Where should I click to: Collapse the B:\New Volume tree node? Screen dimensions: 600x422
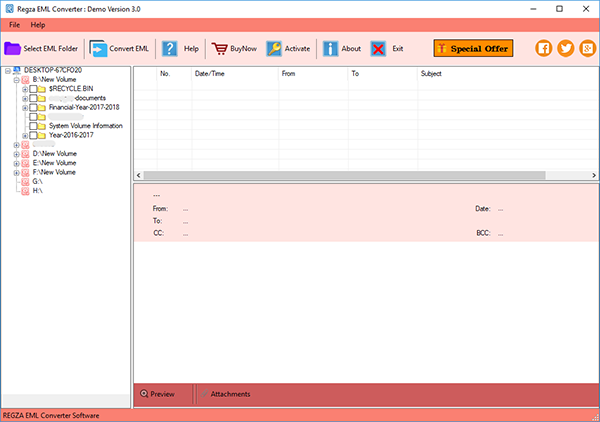coord(16,79)
